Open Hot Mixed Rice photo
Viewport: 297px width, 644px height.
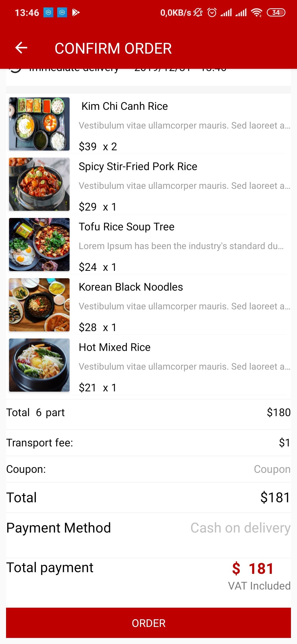click(39, 365)
